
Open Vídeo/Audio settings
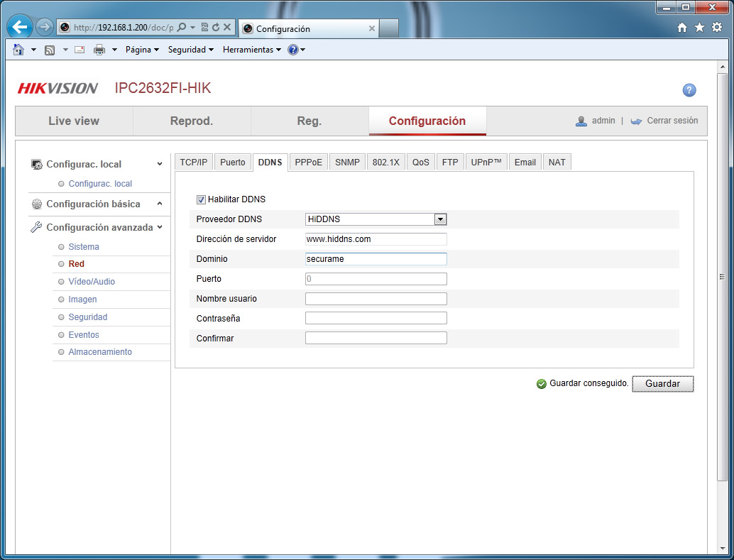click(92, 281)
